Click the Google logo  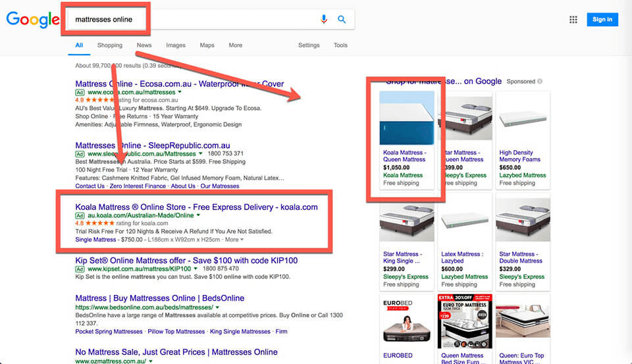[x=33, y=19]
